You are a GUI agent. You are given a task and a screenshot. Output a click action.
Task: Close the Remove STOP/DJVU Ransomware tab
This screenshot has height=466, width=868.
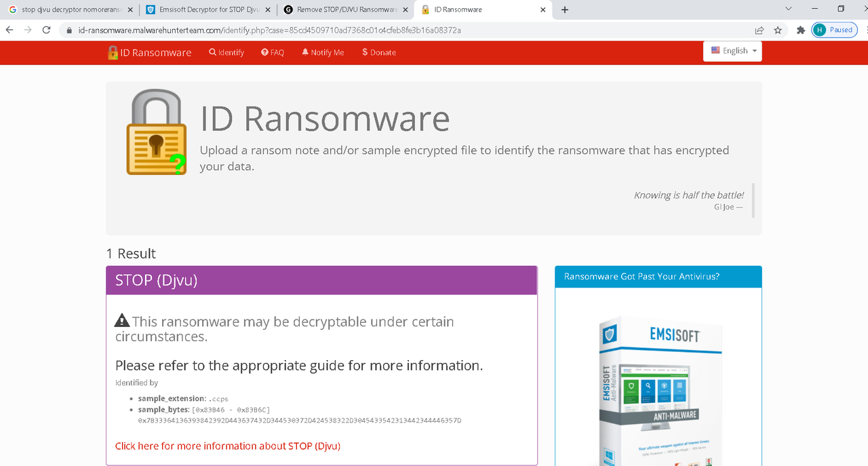coord(406,10)
